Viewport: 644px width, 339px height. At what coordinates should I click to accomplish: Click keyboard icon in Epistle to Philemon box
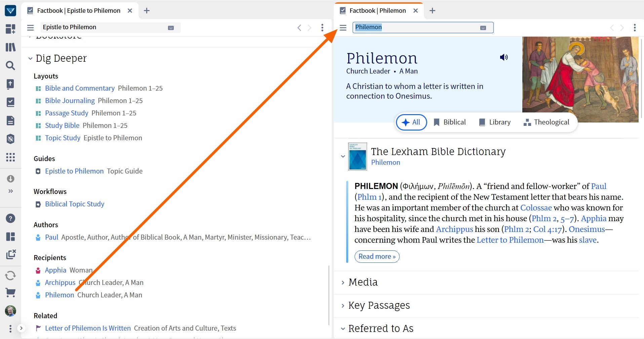[x=171, y=28]
